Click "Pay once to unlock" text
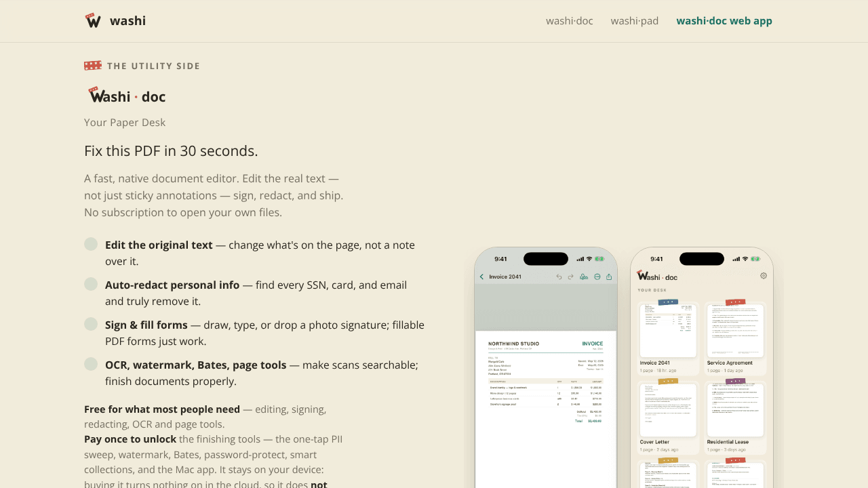This screenshot has width=868, height=488. coord(130,439)
